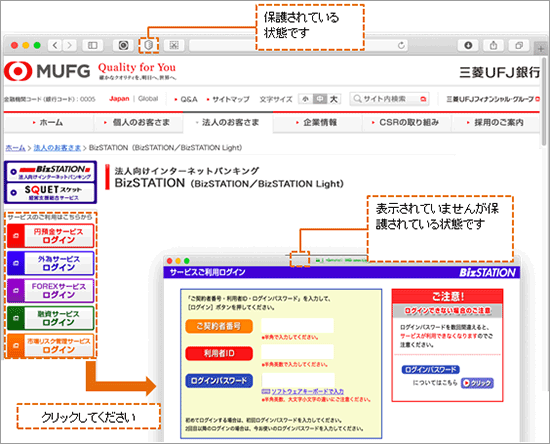
Task: Click the search submit icon in site search
Action: pos(423,99)
